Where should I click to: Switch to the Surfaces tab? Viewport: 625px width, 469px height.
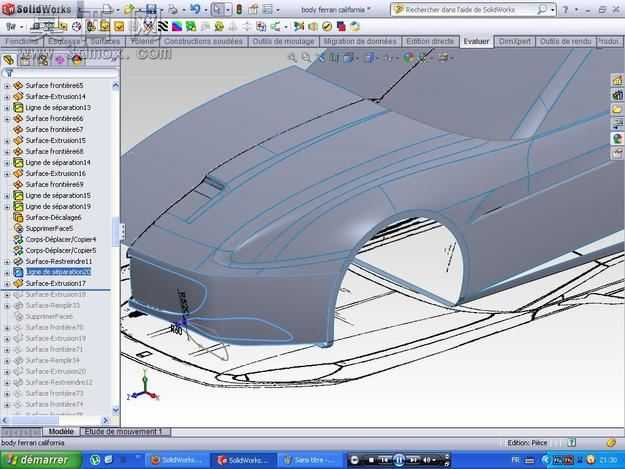coord(105,41)
